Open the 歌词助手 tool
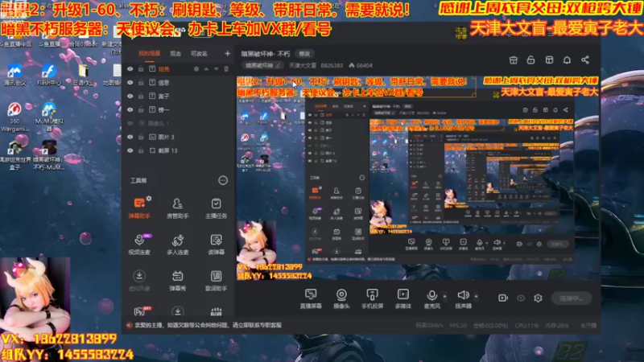Image resolution: width=644 pixels, height=362 pixels. coord(216,280)
